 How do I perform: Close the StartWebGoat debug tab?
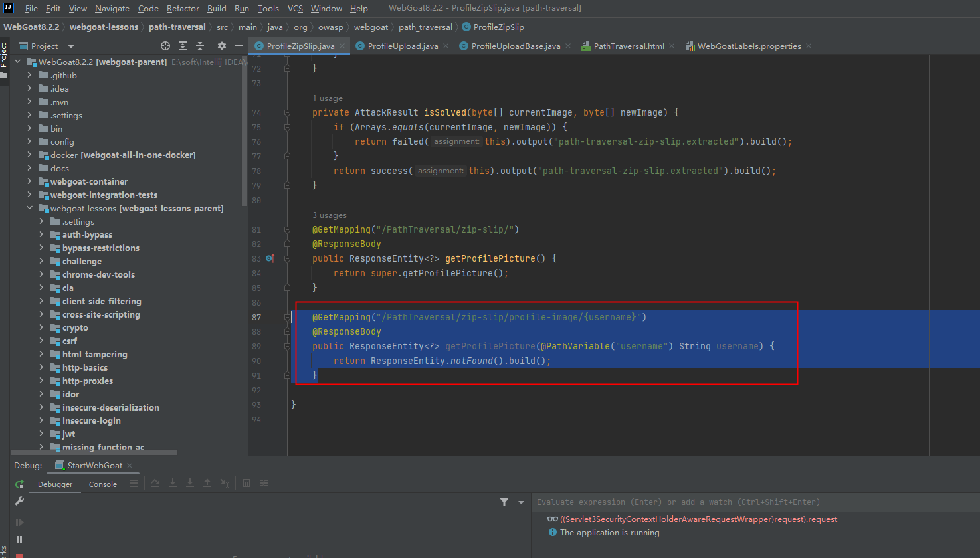tap(130, 466)
